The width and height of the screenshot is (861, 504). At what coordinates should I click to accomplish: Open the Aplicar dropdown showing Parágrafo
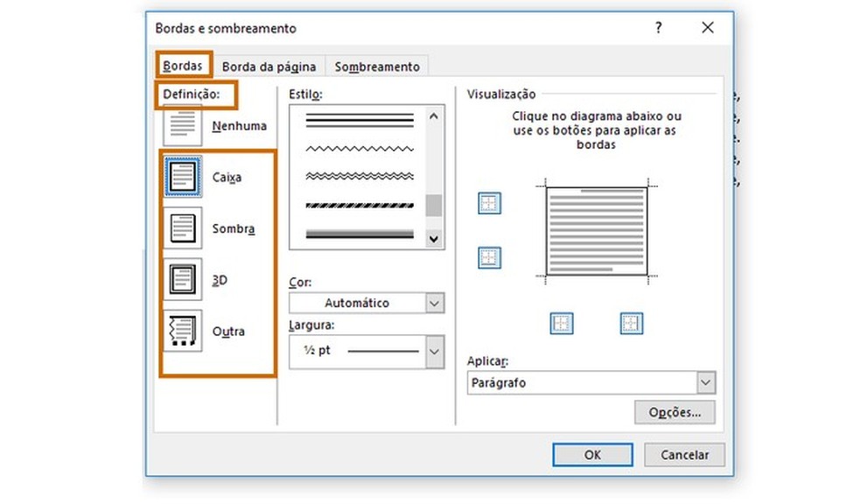point(705,382)
